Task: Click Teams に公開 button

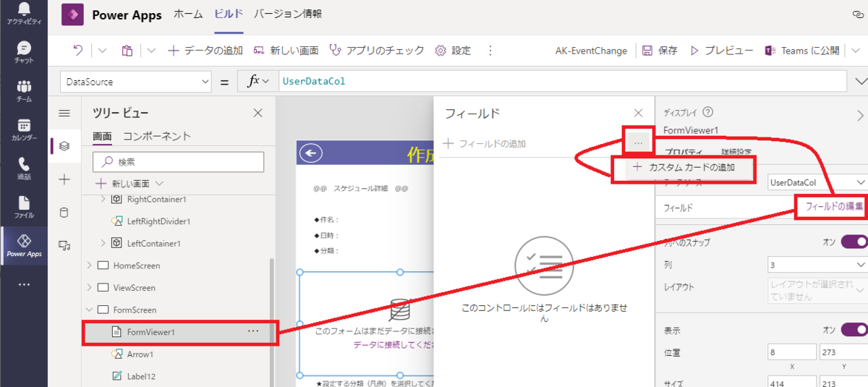Action: tap(802, 51)
